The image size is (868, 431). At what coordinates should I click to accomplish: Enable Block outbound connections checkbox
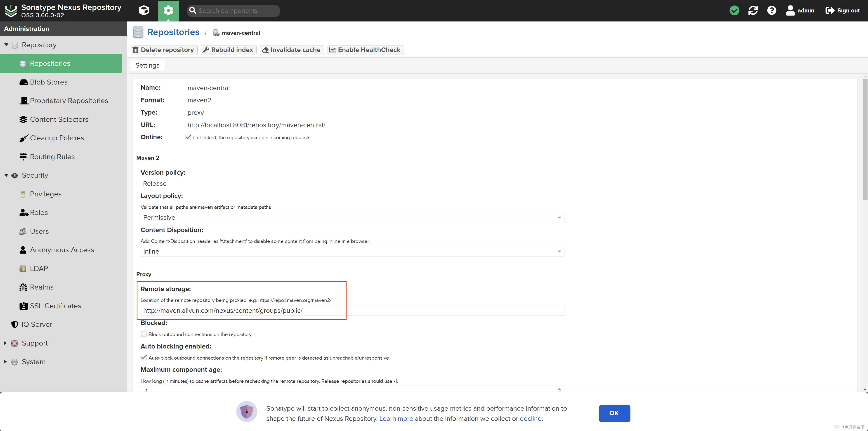point(144,334)
